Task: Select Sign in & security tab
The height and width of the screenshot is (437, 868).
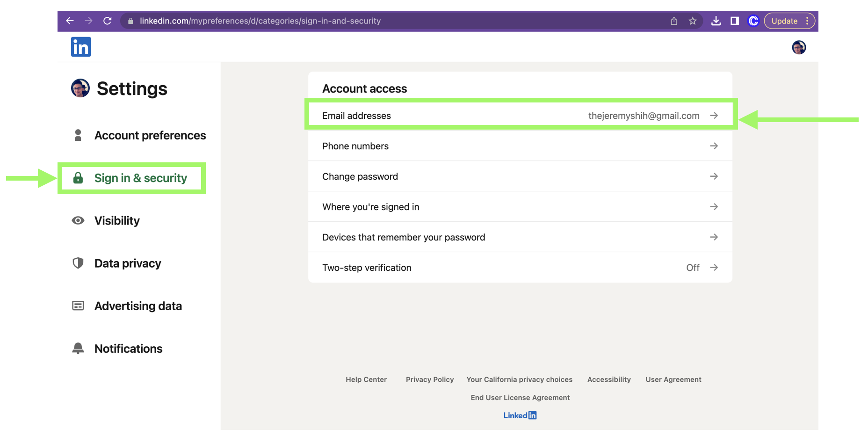Action: click(140, 178)
